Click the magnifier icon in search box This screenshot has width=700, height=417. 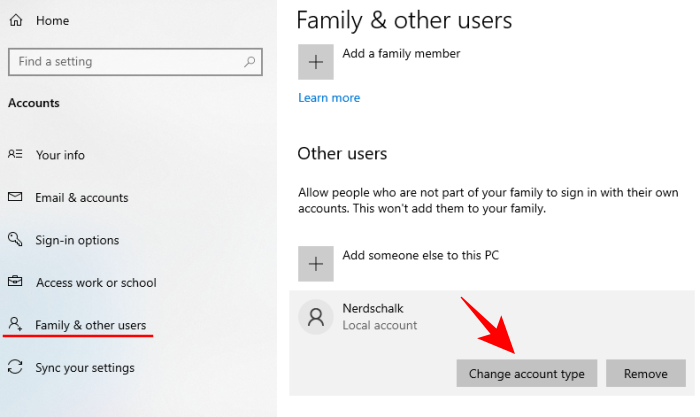[249, 62]
